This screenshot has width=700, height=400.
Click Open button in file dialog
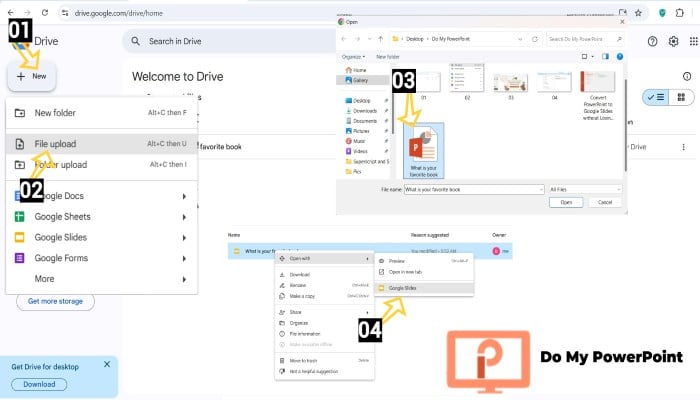coord(565,201)
